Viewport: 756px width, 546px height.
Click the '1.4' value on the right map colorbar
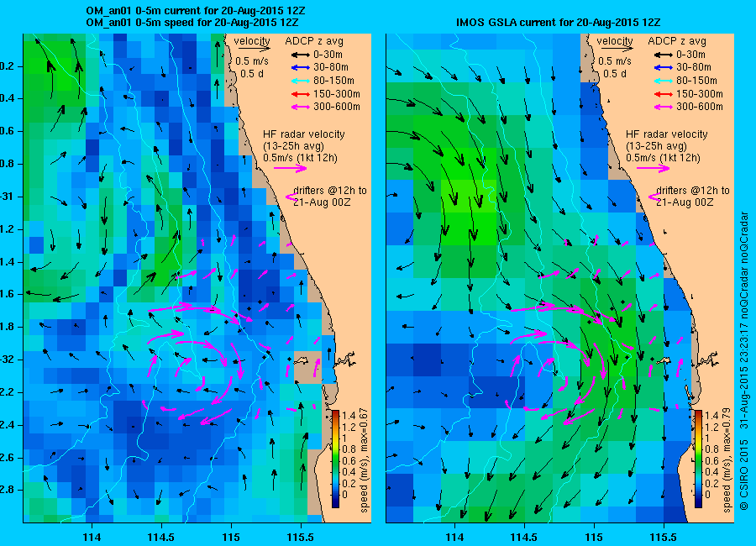click(x=711, y=415)
